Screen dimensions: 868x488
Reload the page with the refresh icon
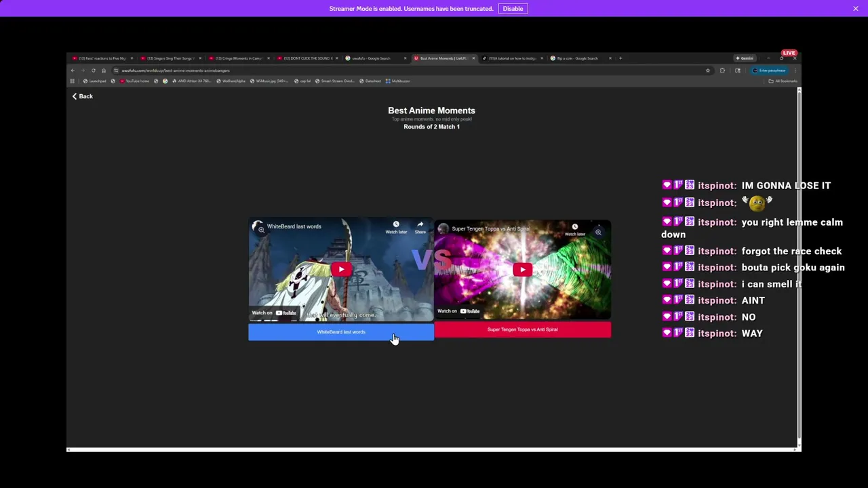pos(94,70)
